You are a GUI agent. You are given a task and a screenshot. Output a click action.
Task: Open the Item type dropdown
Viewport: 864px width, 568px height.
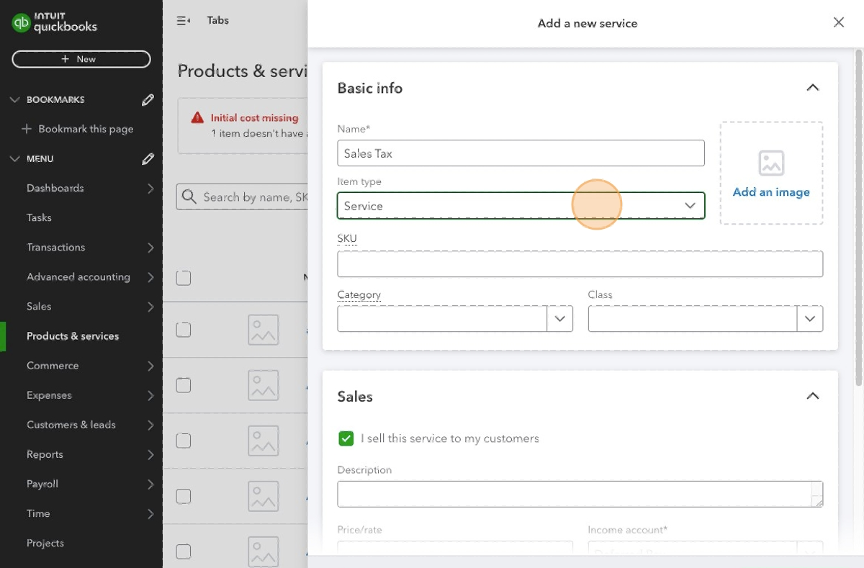click(520, 206)
